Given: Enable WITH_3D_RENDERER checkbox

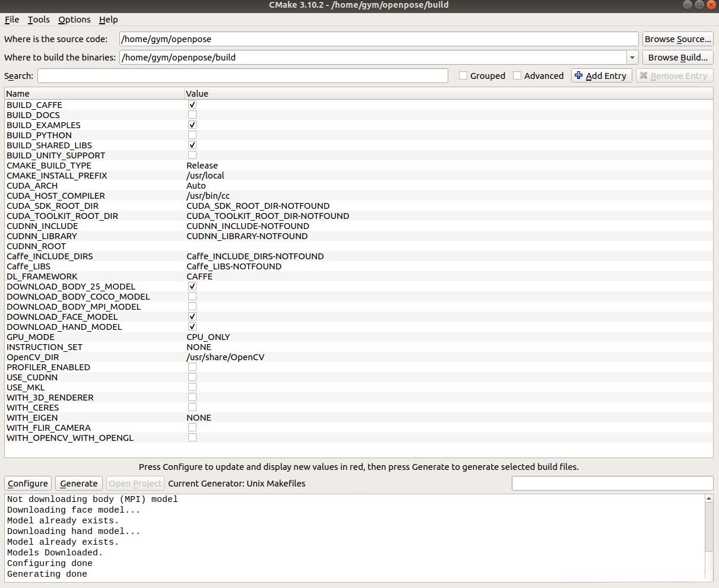Looking at the screenshot, I should [192, 398].
